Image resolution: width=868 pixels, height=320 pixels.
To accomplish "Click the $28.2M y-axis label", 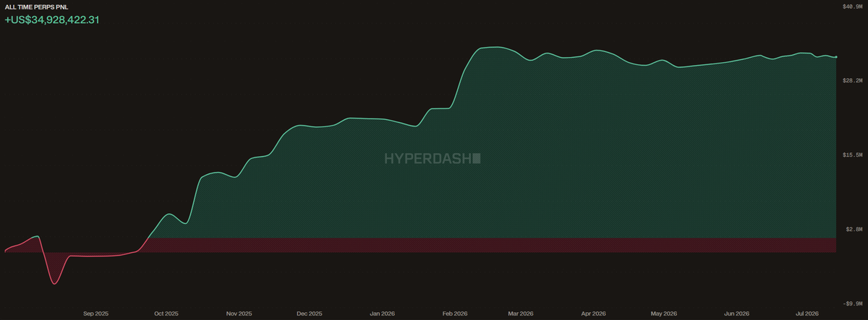I will tap(853, 81).
